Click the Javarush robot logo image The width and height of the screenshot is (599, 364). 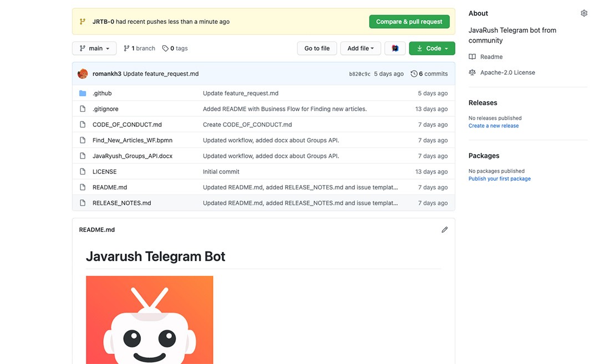[x=149, y=320]
